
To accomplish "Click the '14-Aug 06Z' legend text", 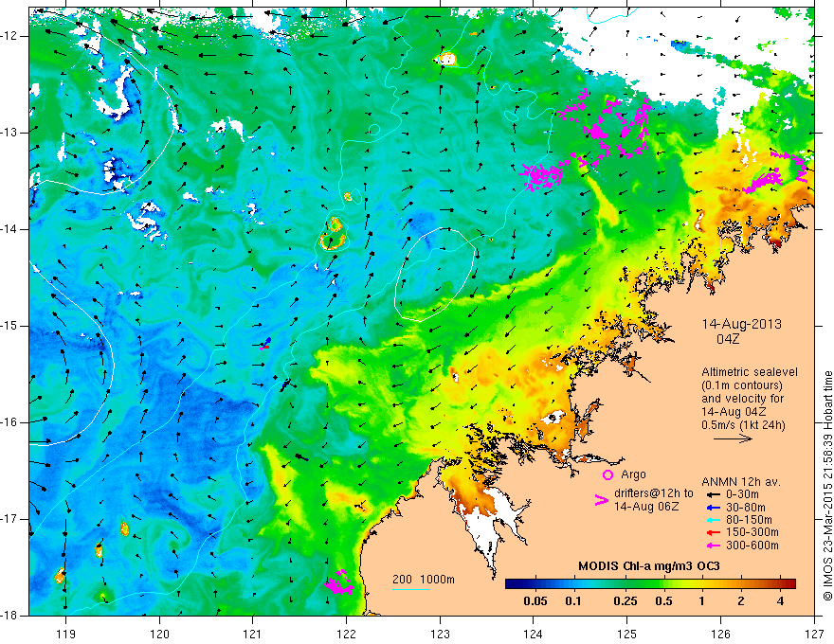I will 646,507.
